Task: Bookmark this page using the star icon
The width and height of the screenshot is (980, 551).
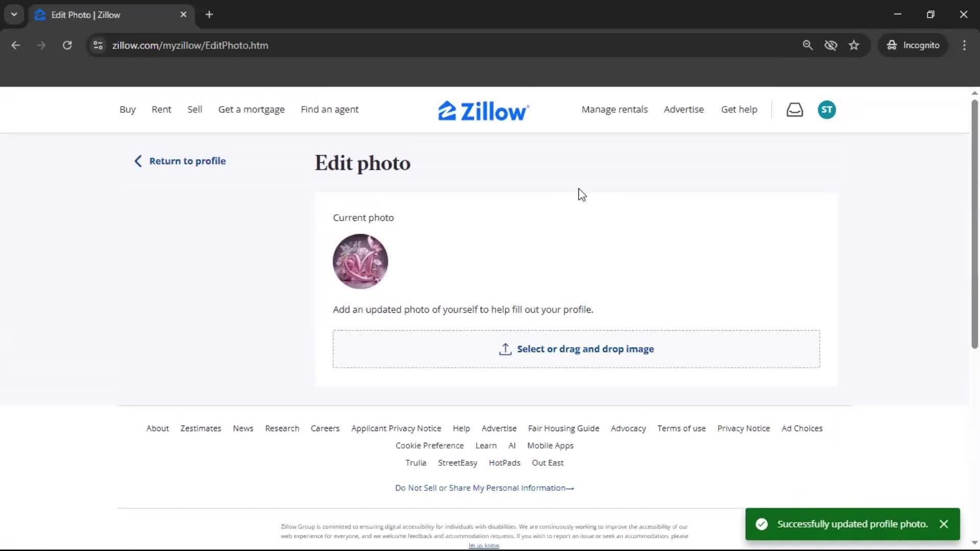Action: click(x=854, y=45)
